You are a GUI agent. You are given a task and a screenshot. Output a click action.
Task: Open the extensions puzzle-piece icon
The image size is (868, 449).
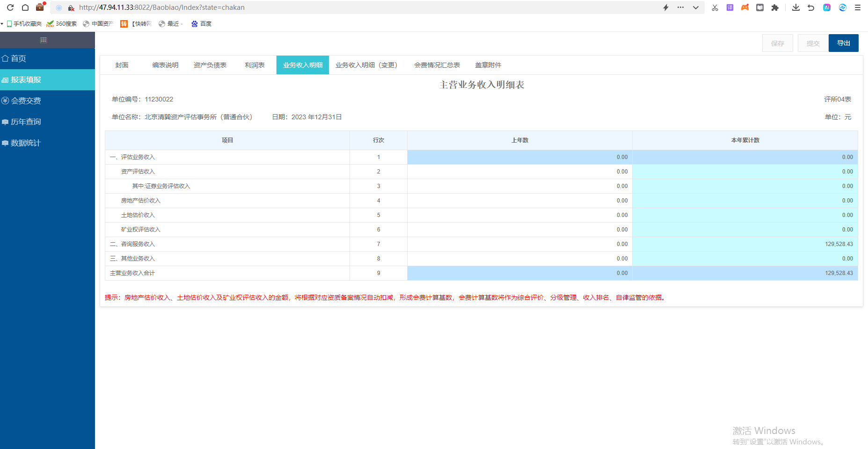pyautogui.click(x=775, y=7)
